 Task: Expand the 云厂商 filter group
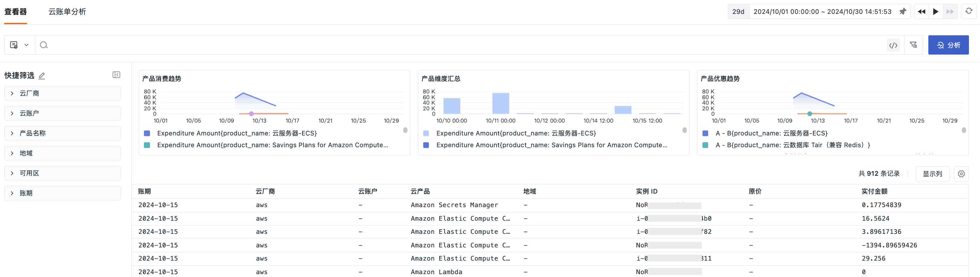click(x=62, y=93)
